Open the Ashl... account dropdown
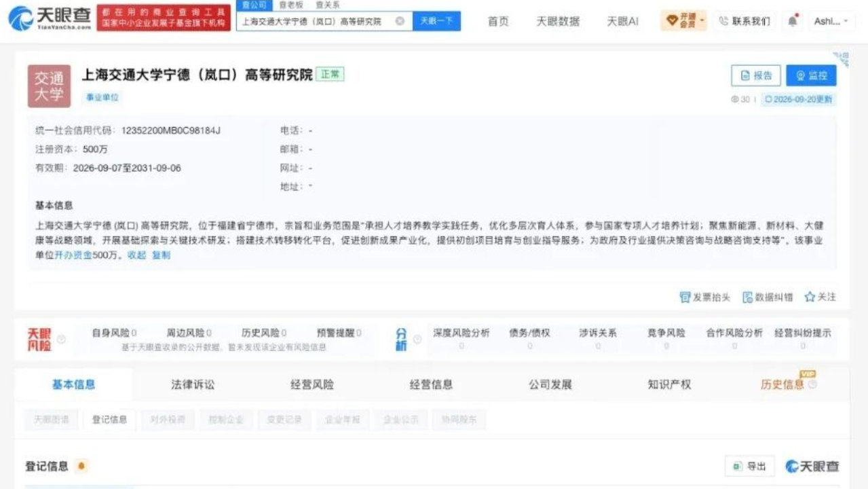Viewport: 868px width, 489px height. click(x=831, y=21)
